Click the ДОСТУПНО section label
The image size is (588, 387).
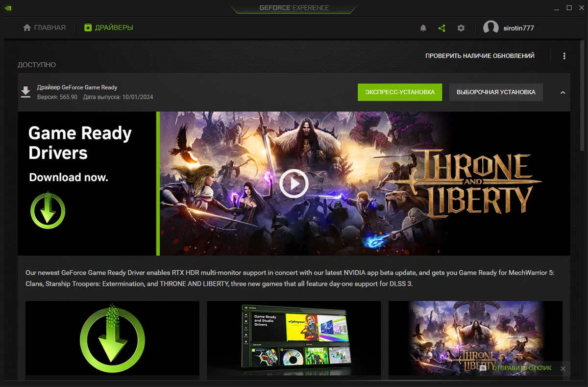37,65
